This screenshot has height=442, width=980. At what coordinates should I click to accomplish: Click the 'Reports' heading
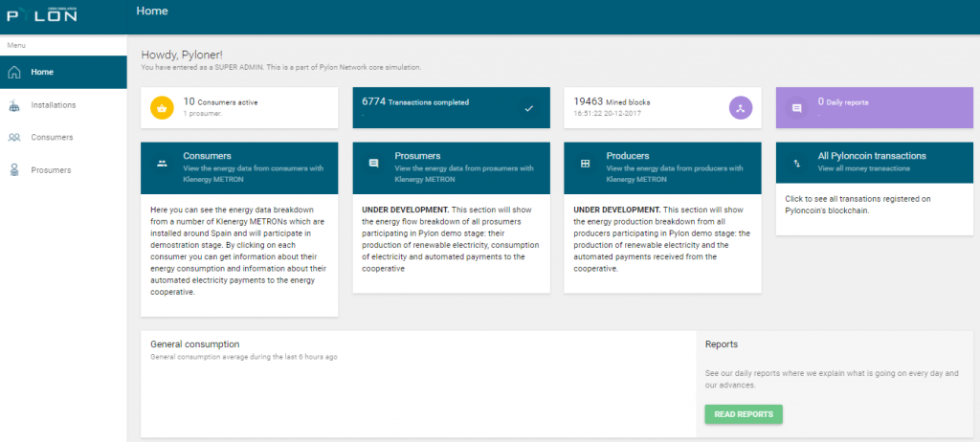(722, 344)
